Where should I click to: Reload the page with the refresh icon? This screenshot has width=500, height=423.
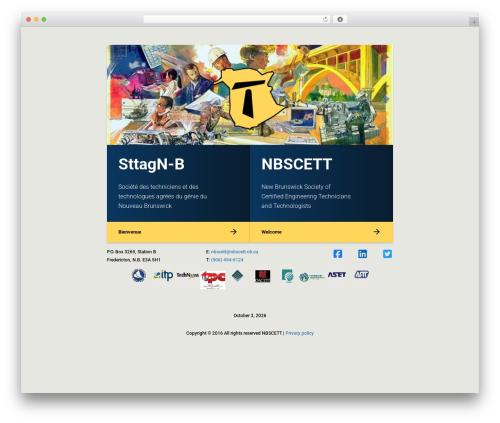[325, 19]
